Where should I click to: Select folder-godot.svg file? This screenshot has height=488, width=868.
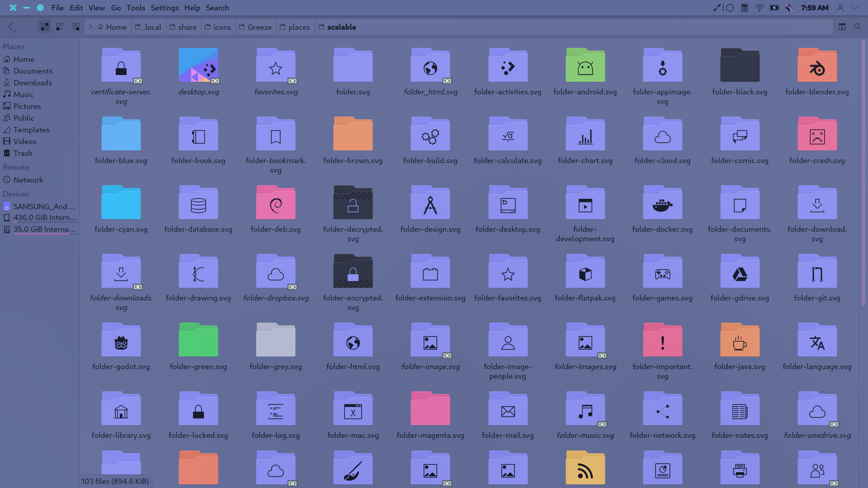[121, 340]
